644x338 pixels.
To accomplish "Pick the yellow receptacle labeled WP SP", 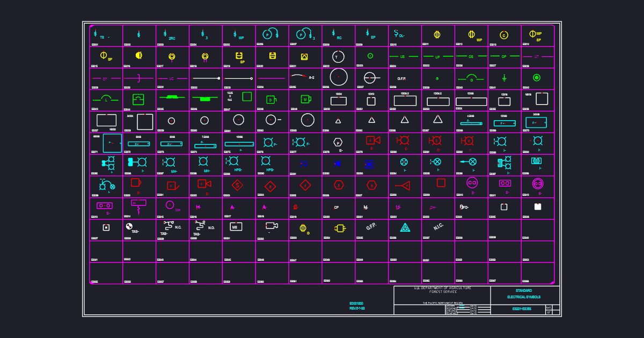I will (535, 36).
